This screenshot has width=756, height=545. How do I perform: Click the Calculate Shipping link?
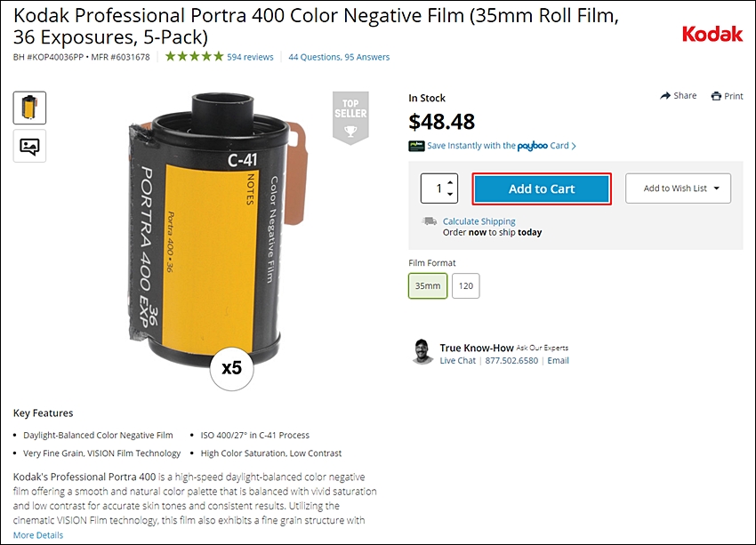[x=479, y=221]
